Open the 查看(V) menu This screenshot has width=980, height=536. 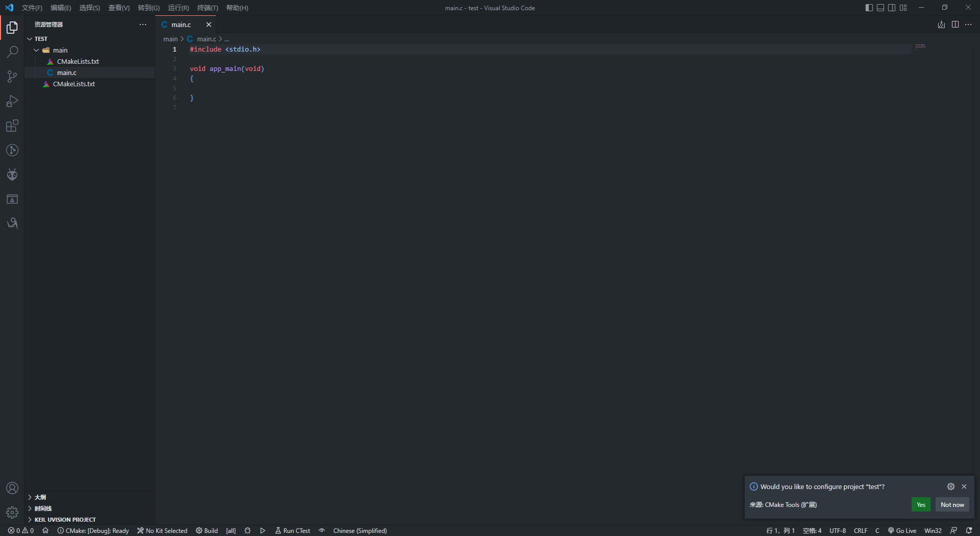[119, 8]
